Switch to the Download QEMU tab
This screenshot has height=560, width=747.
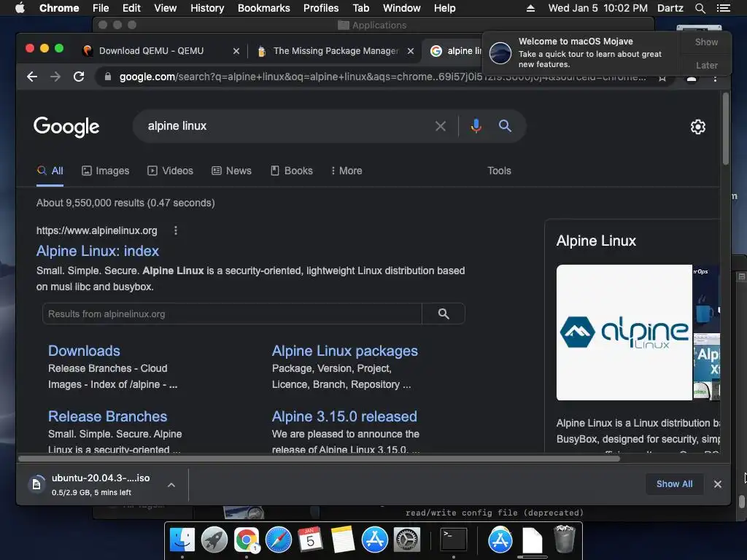pyautogui.click(x=151, y=51)
